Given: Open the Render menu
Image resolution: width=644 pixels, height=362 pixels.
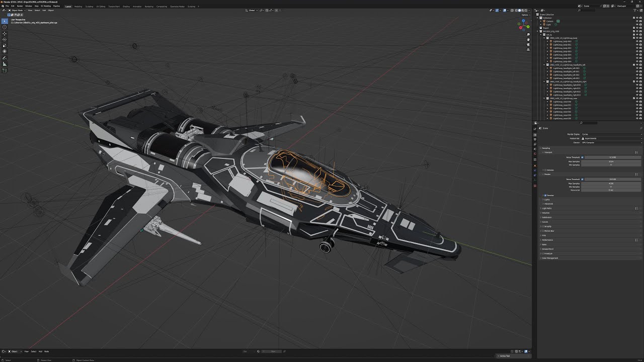Looking at the screenshot, I should (x=20, y=6).
